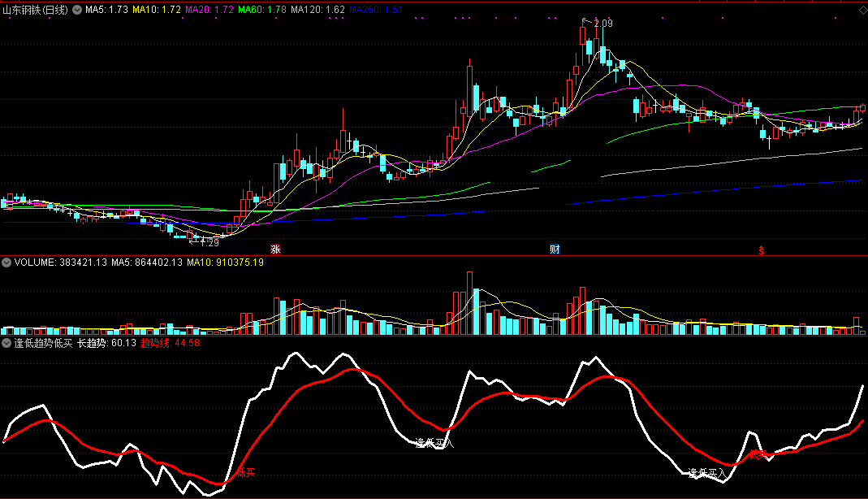The width and height of the screenshot is (868, 499).
Task: Click the 趋势线: 44.58 value
Action: [170, 344]
